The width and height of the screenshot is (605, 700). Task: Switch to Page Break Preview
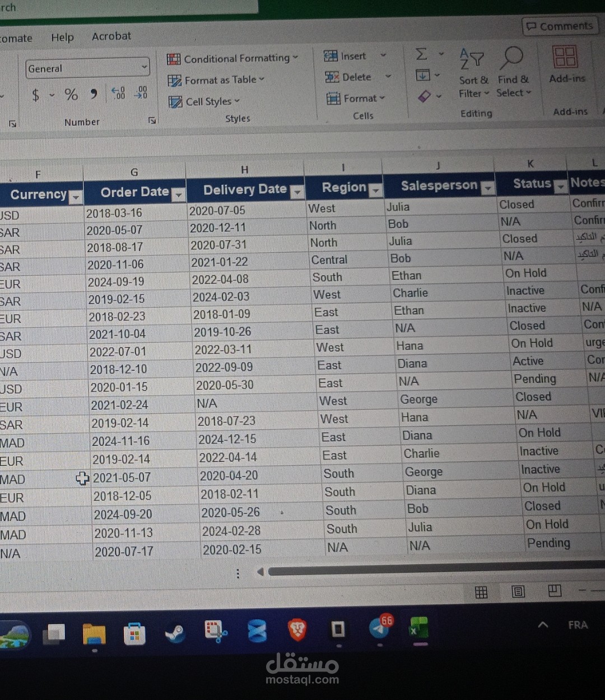555,590
